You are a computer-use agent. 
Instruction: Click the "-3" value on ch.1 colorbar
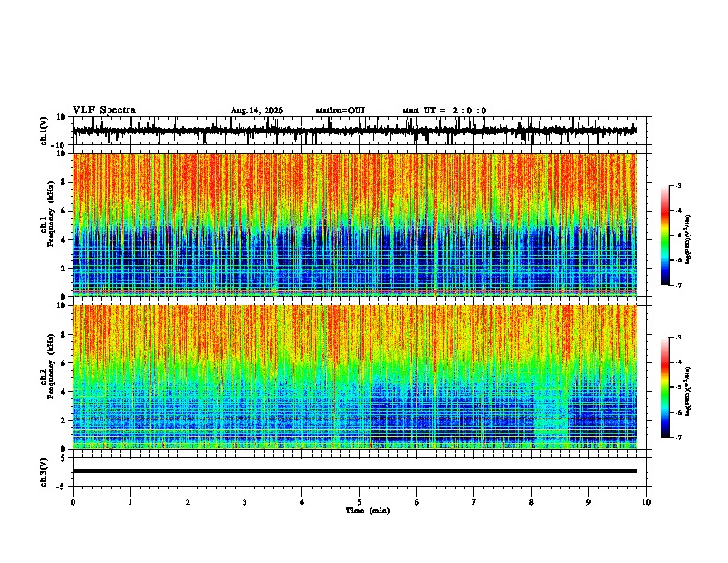[678, 185]
